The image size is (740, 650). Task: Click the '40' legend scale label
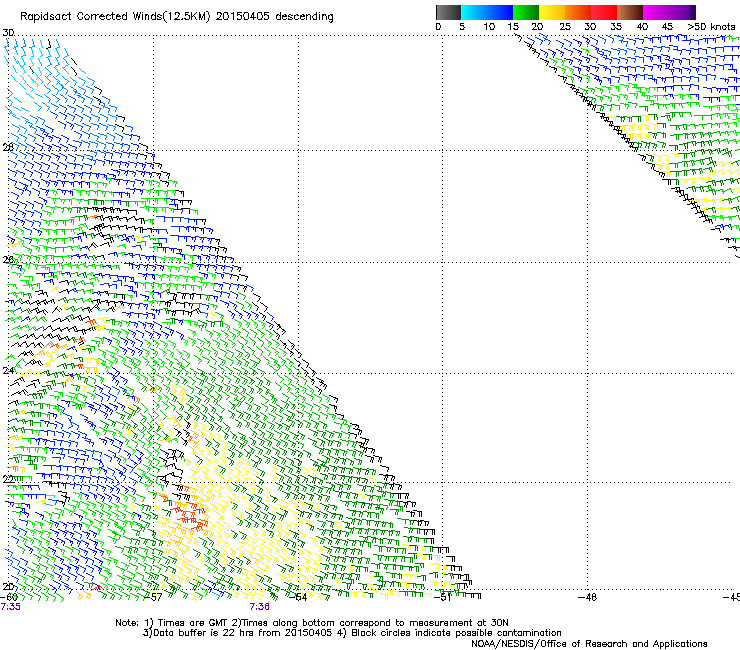[642, 27]
